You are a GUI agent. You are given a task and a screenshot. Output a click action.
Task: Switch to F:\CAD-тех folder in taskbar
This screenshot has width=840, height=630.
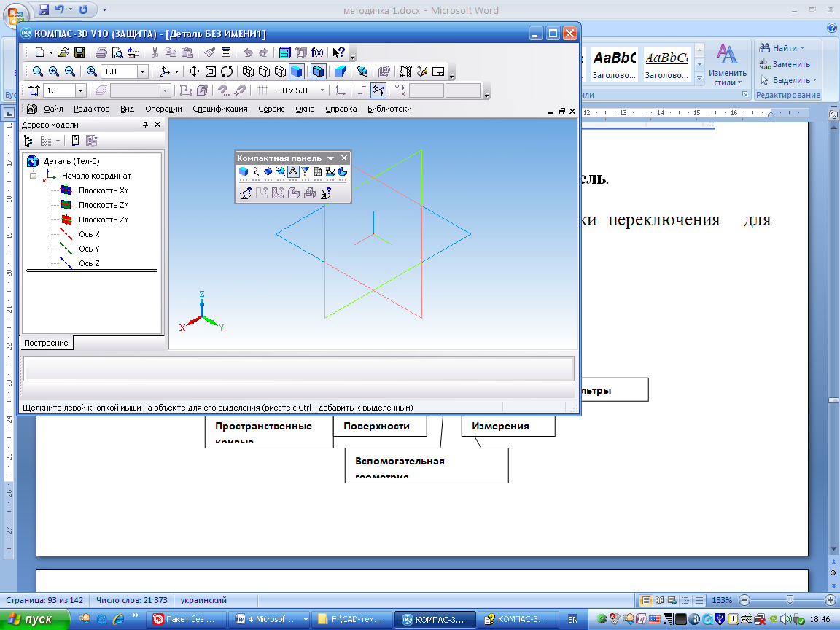(352, 619)
